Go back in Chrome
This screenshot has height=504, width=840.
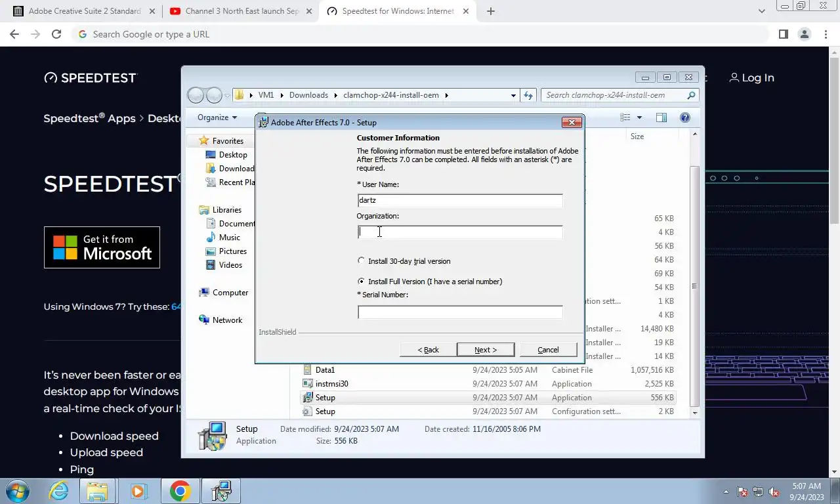14,34
